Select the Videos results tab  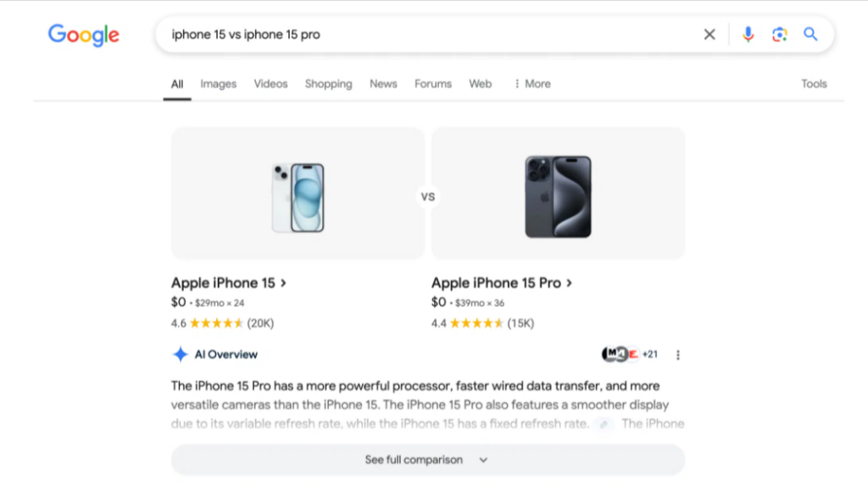coord(270,84)
